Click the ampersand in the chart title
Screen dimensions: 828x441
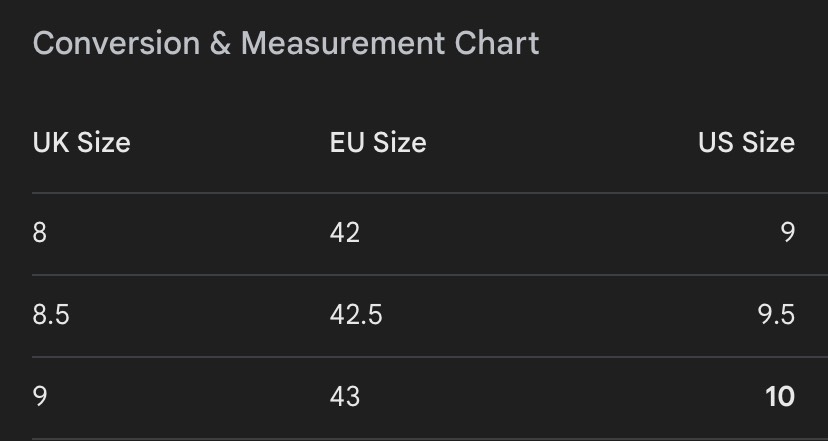[x=221, y=43]
